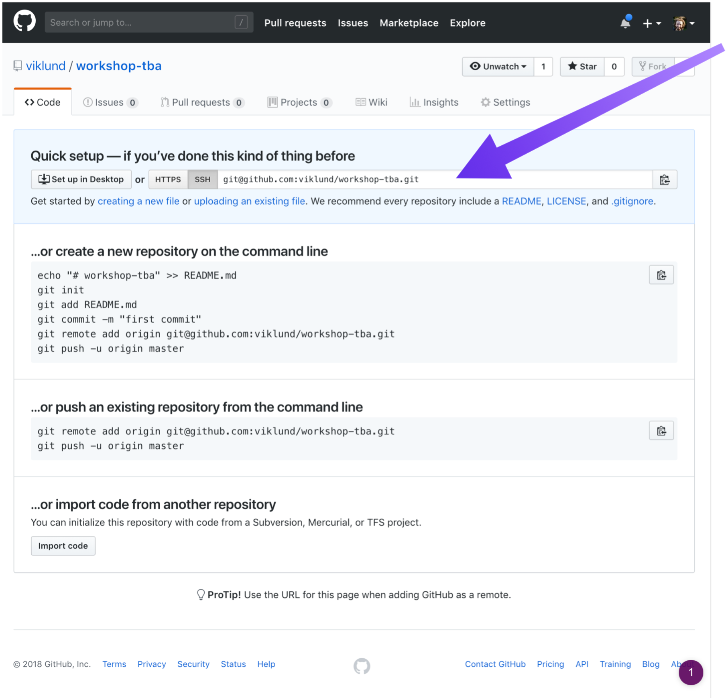Switch to the Issues tab
This screenshot has height=700, width=728.
coord(110,102)
